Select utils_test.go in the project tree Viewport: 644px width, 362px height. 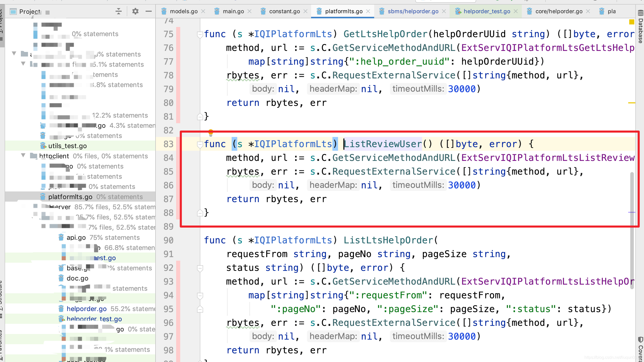click(67, 146)
